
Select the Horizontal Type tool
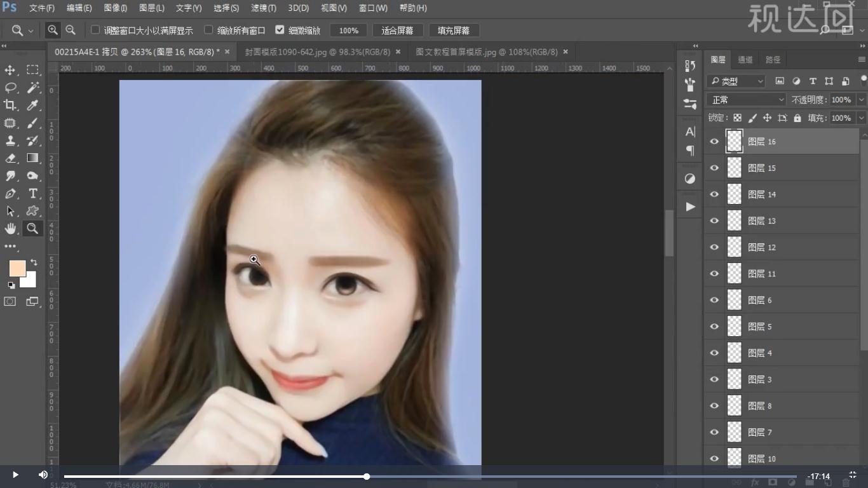point(32,194)
